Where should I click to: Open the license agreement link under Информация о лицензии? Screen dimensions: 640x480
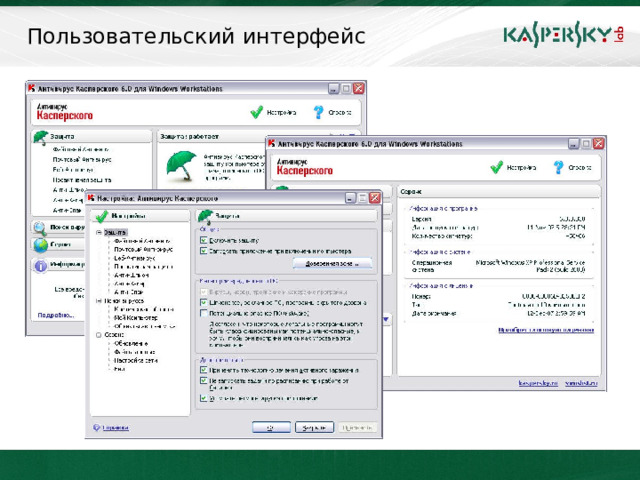546,330
